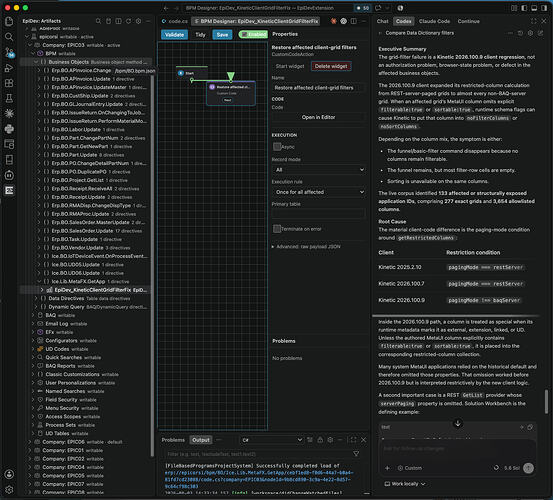Switch to the Problems panel tab

point(173,440)
